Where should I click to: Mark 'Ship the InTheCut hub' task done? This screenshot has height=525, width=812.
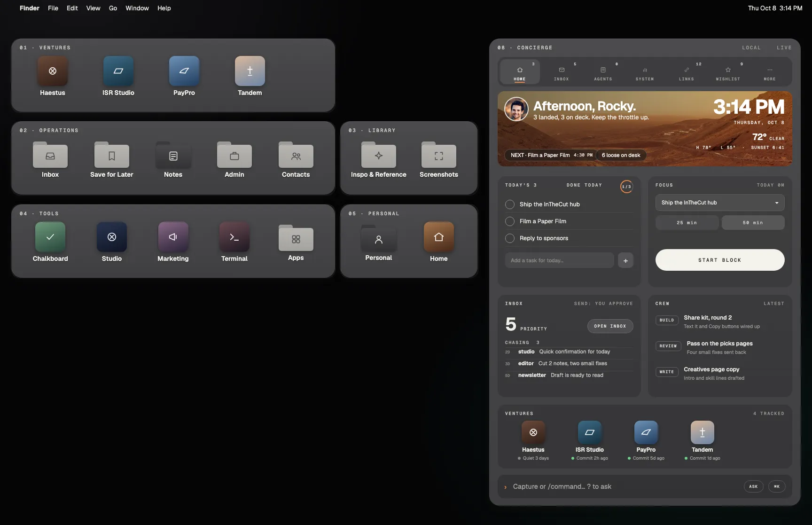pyautogui.click(x=510, y=204)
